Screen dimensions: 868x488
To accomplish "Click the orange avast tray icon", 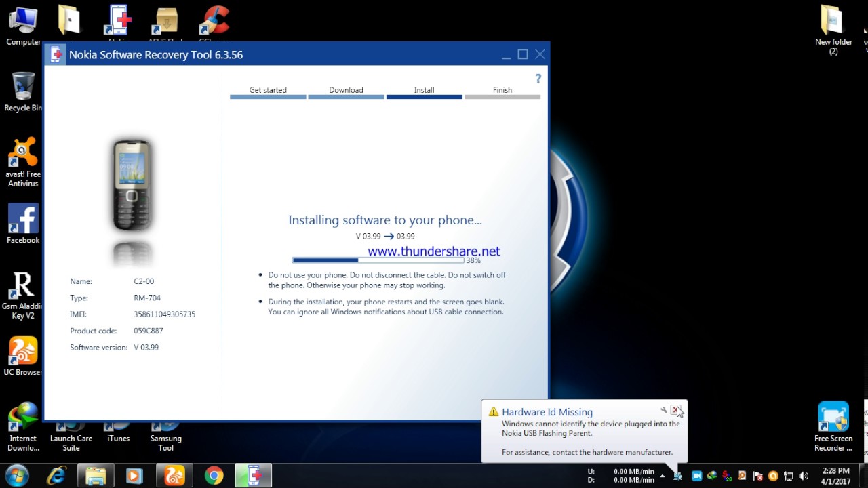I will [x=773, y=476].
